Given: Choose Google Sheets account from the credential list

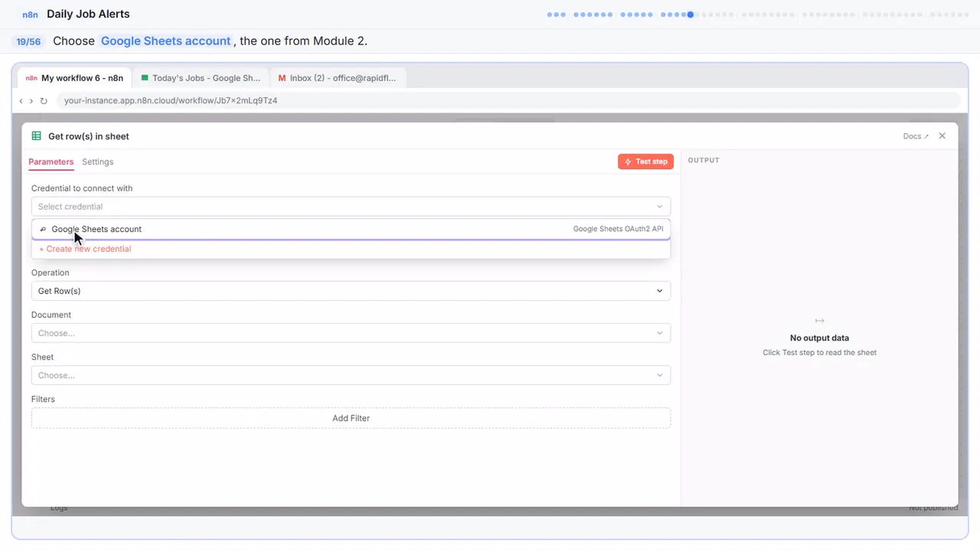Looking at the screenshot, I should click(x=351, y=229).
